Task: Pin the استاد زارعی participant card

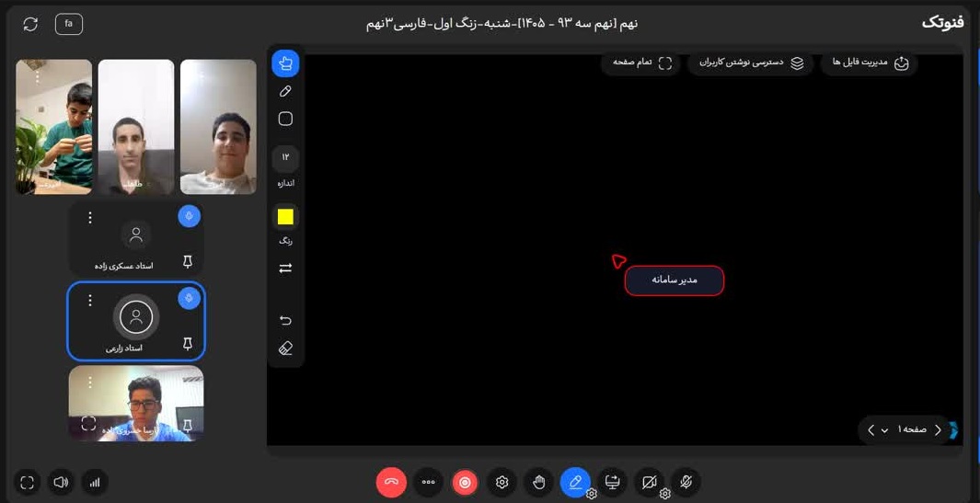Action: click(188, 344)
